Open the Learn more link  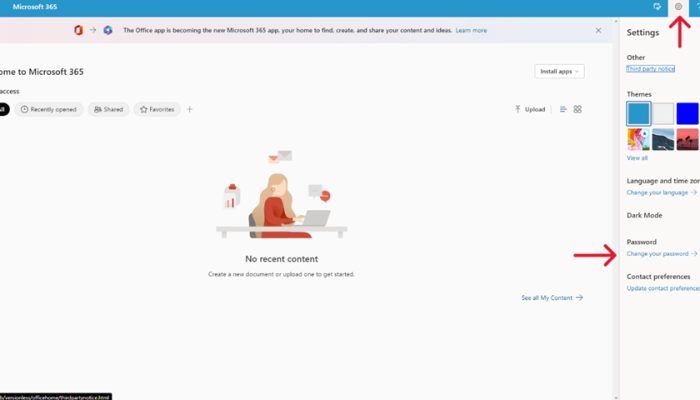point(471,30)
